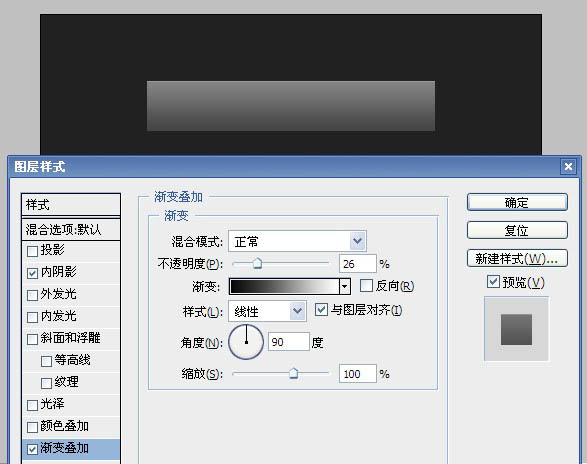This screenshot has width=587, height=464.
Task: Disable the 内阴影 inner shadow checkbox
Action: click(33, 273)
